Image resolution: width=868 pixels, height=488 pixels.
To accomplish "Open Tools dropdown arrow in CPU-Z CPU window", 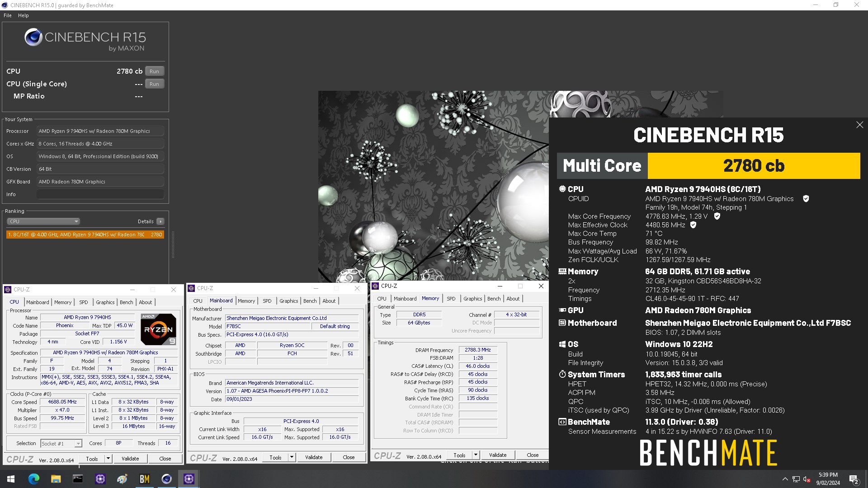I will (x=108, y=459).
